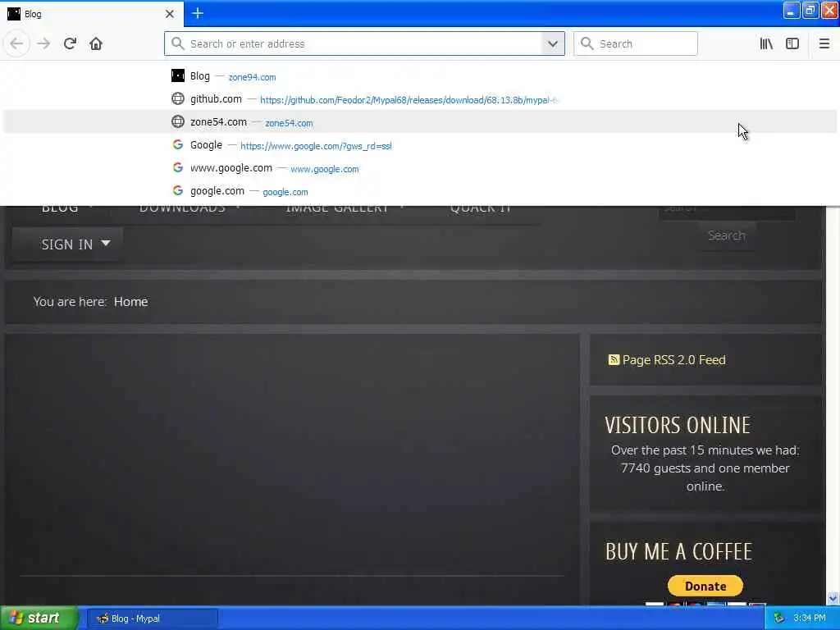Choose Google gws_rd=ssl suggestion

pos(420,145)
